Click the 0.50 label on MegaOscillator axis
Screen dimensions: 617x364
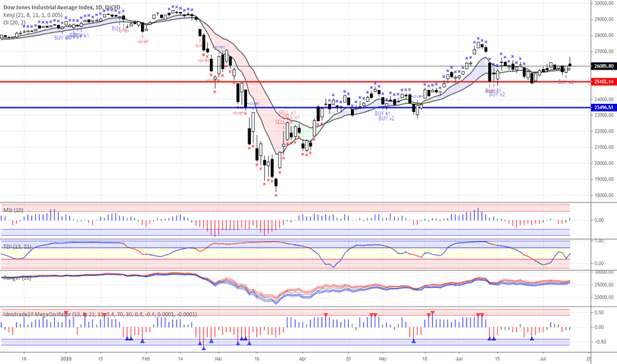click(x=599, y=312)
